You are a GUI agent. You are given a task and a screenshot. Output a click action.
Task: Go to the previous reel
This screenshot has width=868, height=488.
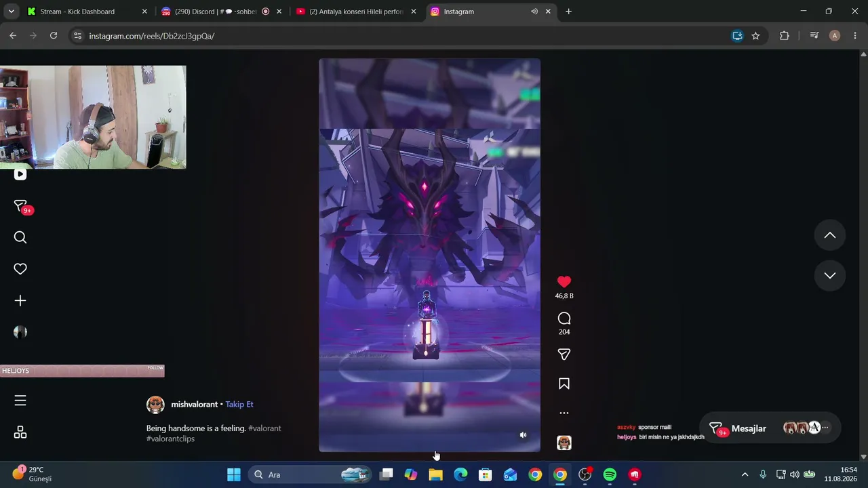click(829, 235)
